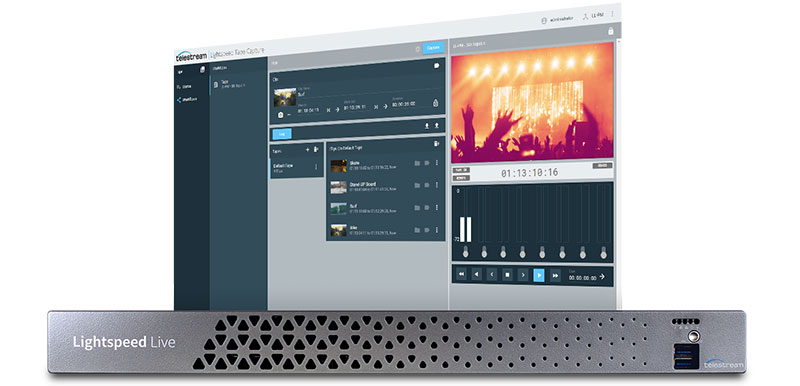Open the Bike clip three-dot menu
The image size is (800, 386).
pos(437,230)
